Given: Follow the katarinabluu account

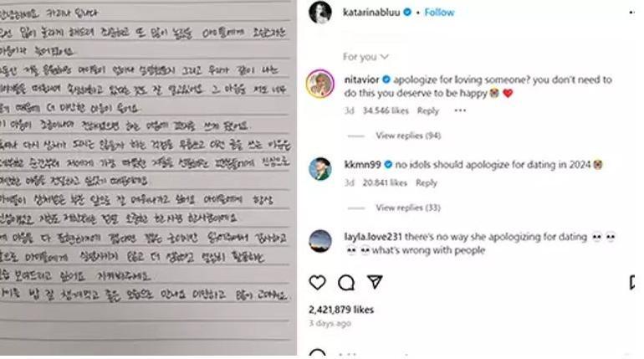Looking at the screenshot, I should pyautogui.click(x=439, y=13).
